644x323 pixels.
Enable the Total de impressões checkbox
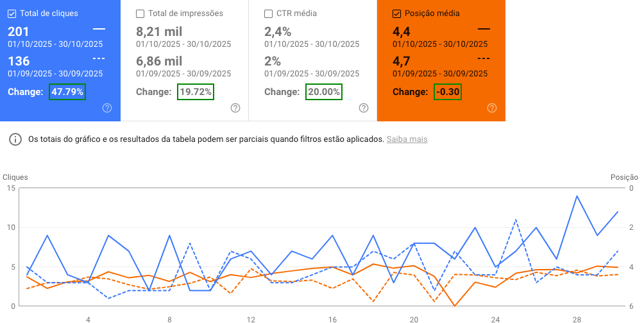[140, 13]
